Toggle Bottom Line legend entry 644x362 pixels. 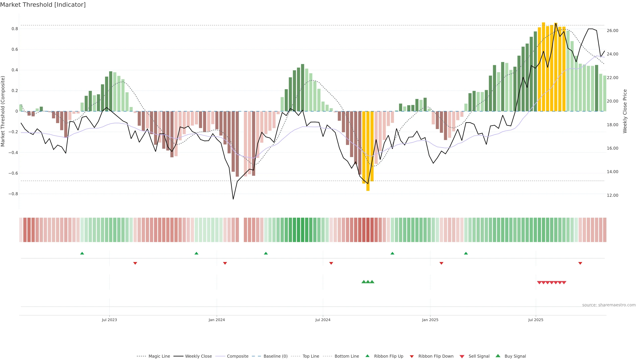[x=346, y=356]
